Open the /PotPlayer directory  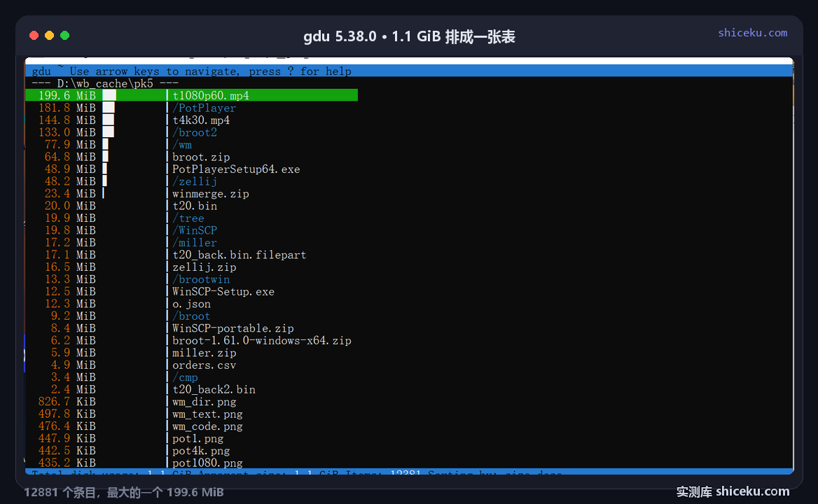click(x=204, y=108)
